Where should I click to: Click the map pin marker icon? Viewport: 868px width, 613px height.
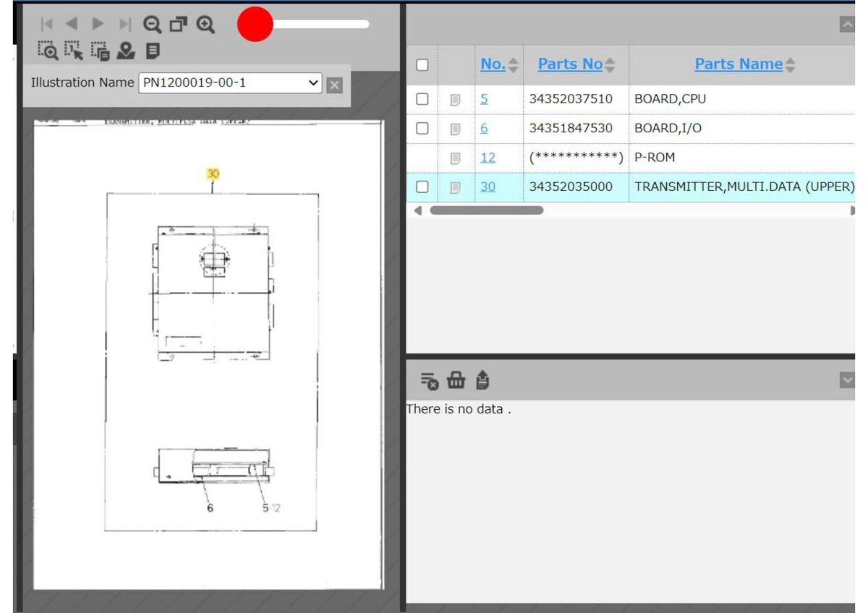pyautogui.click(x=127, y=50)
